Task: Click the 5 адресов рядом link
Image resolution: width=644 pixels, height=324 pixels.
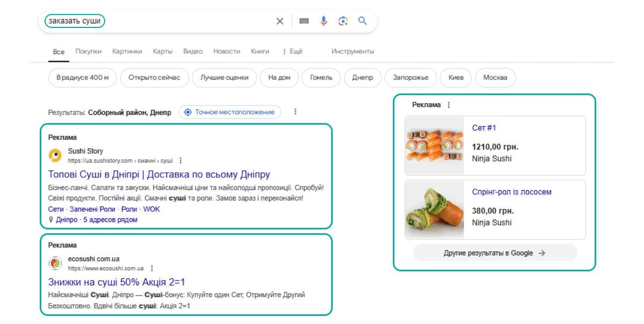Action: [x=111, y=220]
